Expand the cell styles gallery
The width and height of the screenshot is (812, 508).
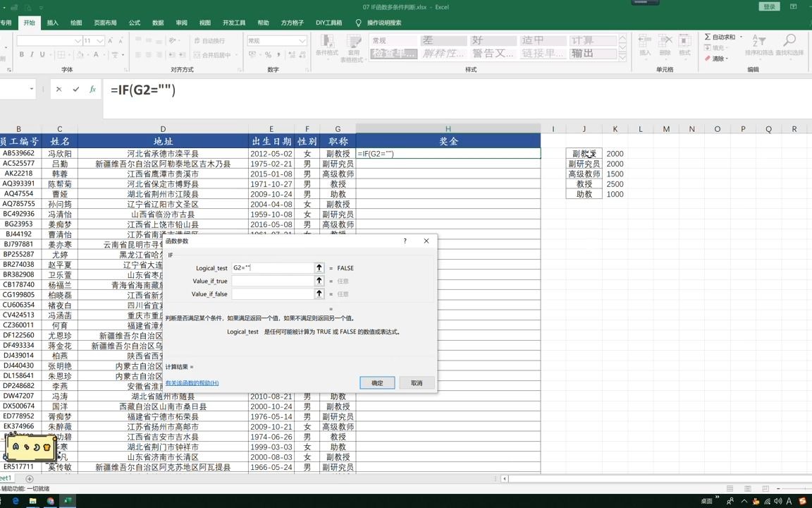(x=621, y=58)
